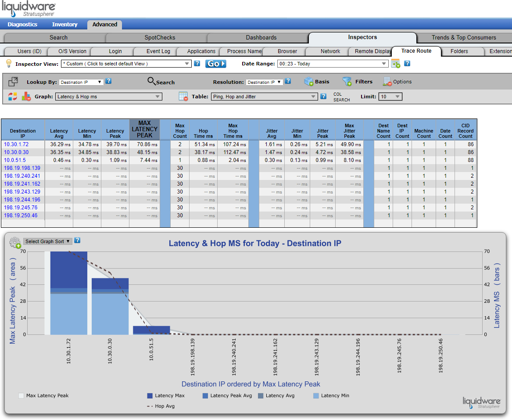Open the Graph Latency & Hop ms dropdown
The height and width of the screenshot is (420, 512).
[109, 97]
